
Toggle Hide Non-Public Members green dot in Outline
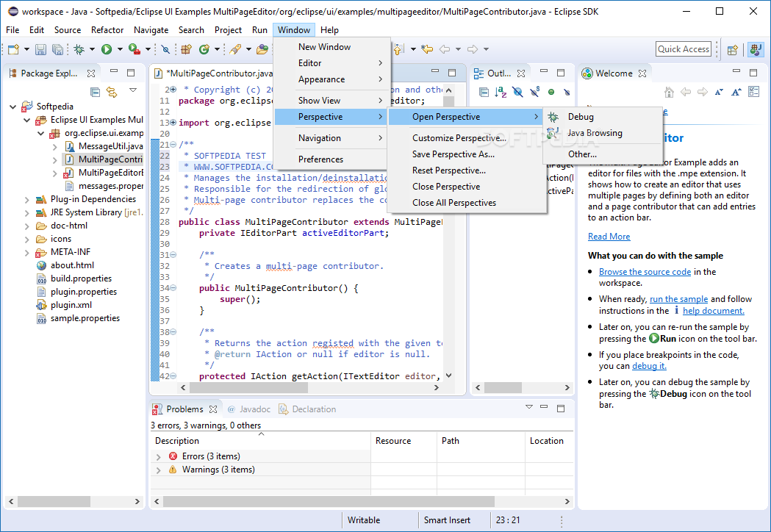point(551,92)
